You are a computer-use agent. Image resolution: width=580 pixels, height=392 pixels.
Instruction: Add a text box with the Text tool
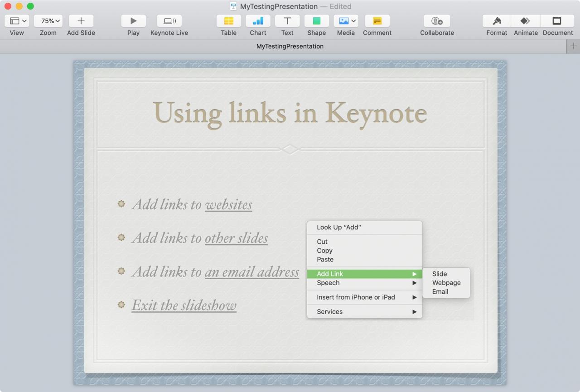click(x=287, y=21)
